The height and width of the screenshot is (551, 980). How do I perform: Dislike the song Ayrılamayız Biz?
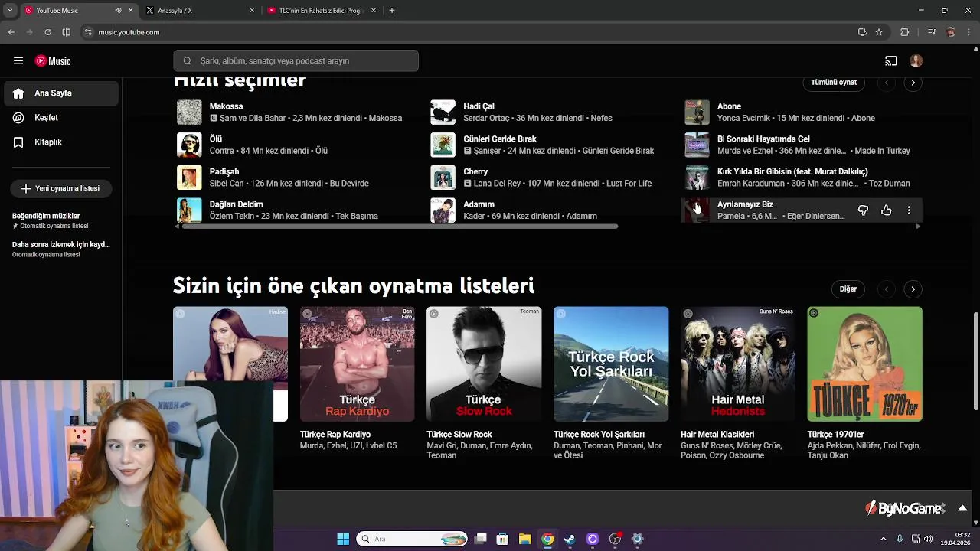(863, 210)
